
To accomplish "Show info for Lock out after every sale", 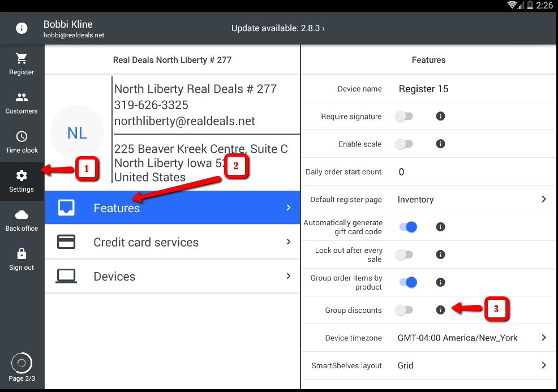I will click(440, 255).
